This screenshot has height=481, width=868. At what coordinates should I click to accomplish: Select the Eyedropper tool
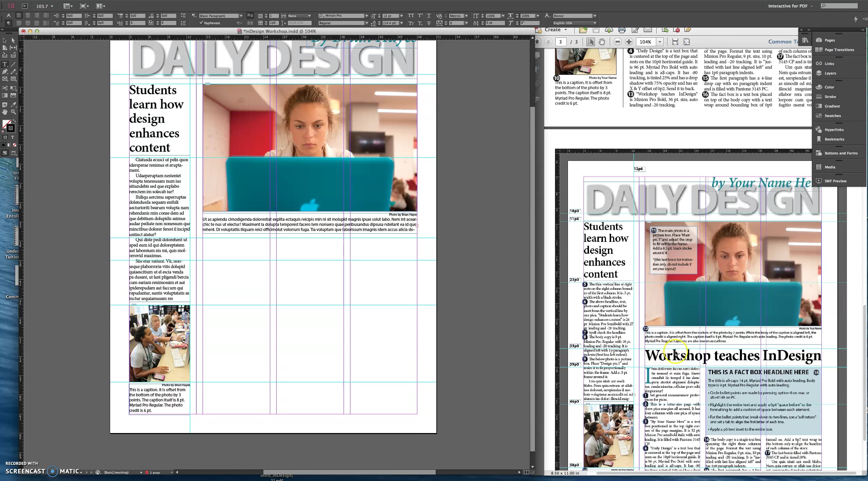pyautogui.click(x=14, y=104)
